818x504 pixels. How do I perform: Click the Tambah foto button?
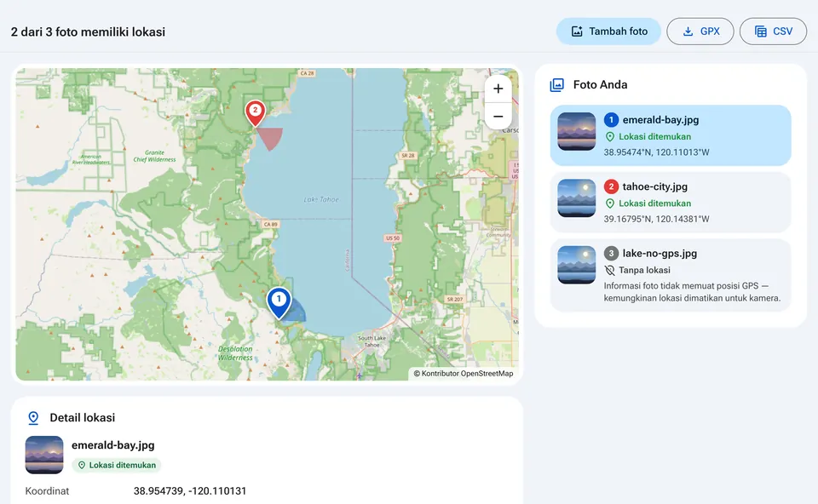click(x=608, y=31)
